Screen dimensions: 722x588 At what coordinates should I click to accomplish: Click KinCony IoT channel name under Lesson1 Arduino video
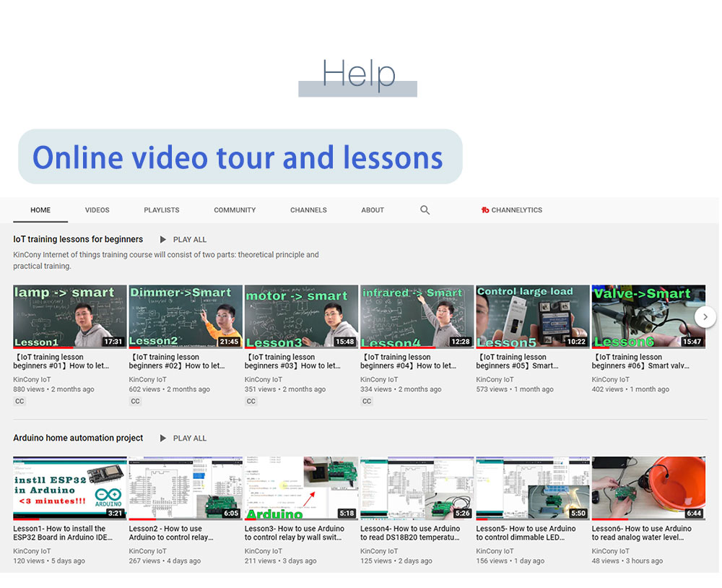pos(32,551)
